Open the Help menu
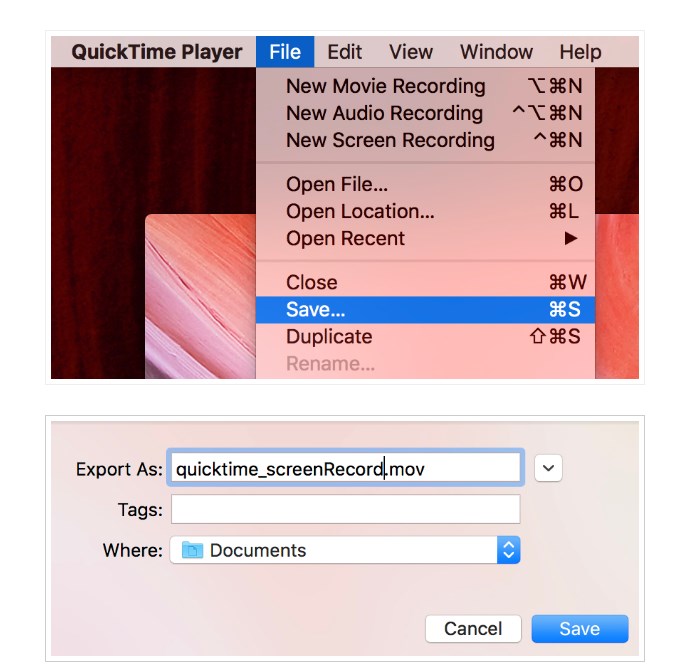Viewport: 689px width, 670px height. (x=580, y=52)
